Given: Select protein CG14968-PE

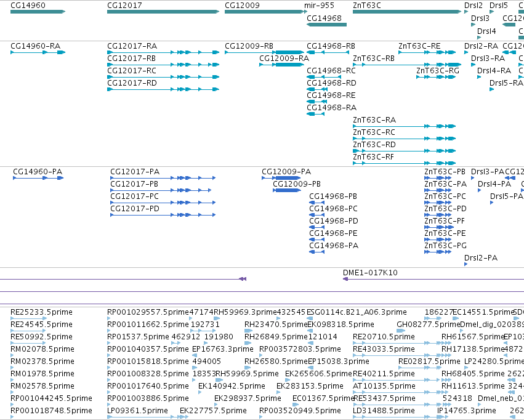Looking at the screenshot, I should point(333,233).
